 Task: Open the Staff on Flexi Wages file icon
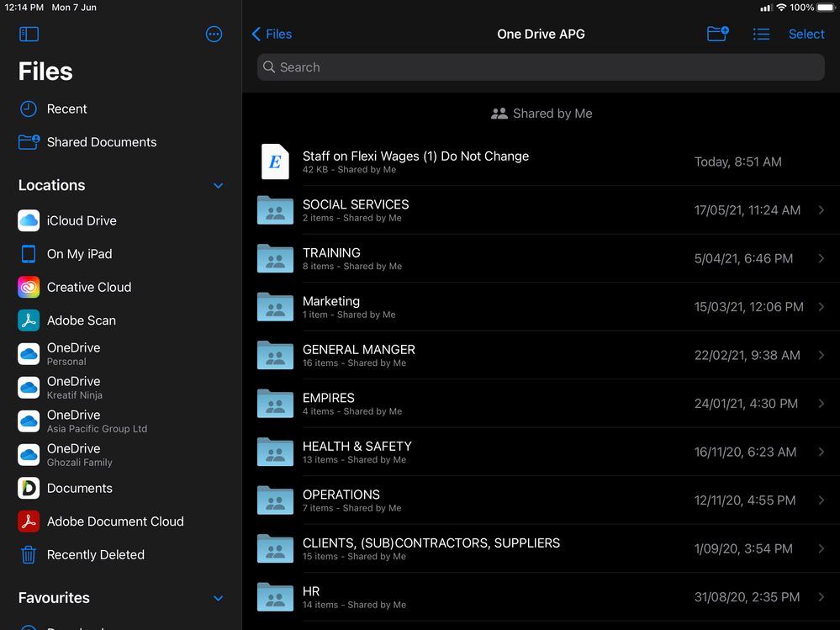(x=275, y=161)
